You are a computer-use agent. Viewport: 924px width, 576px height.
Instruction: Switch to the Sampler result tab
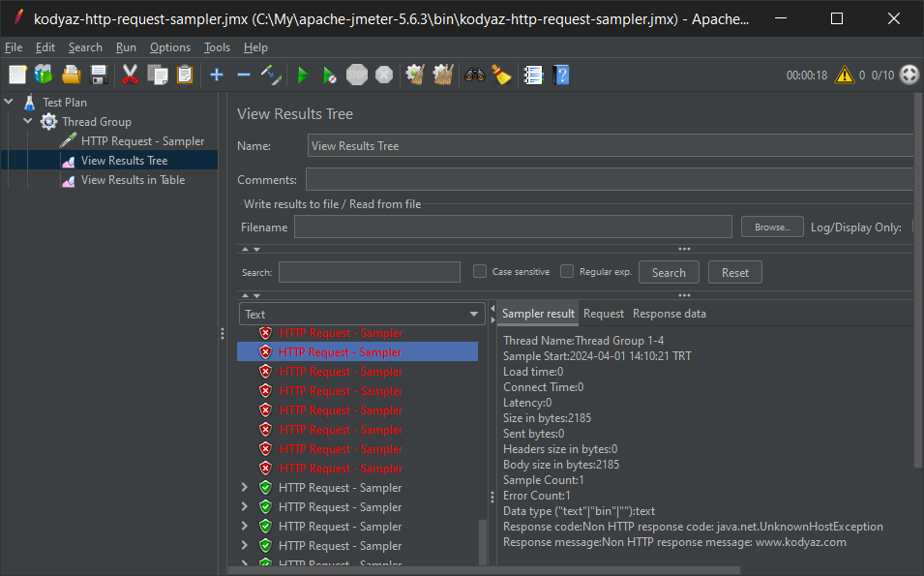coord(538,314)
